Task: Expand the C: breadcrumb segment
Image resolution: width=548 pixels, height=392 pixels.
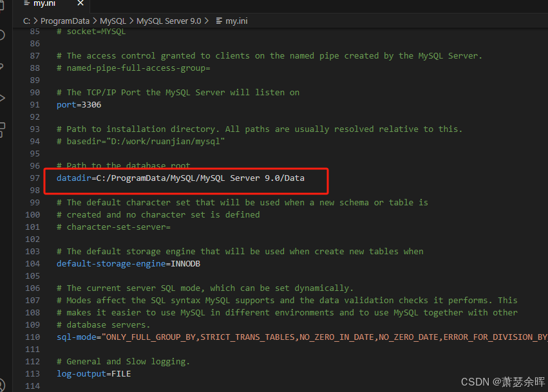Action: point(27,21)
